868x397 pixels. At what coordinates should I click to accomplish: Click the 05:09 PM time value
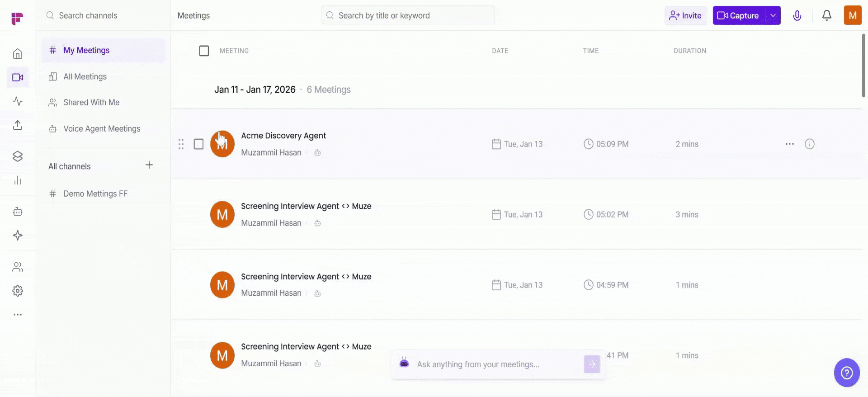612,144
